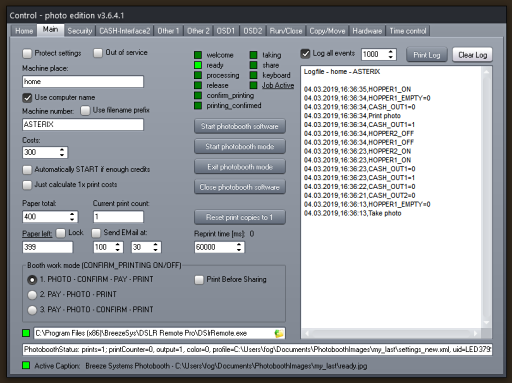Switch to the OSD1 tab
The image size is (512, 383).
[x=226, y=31]
